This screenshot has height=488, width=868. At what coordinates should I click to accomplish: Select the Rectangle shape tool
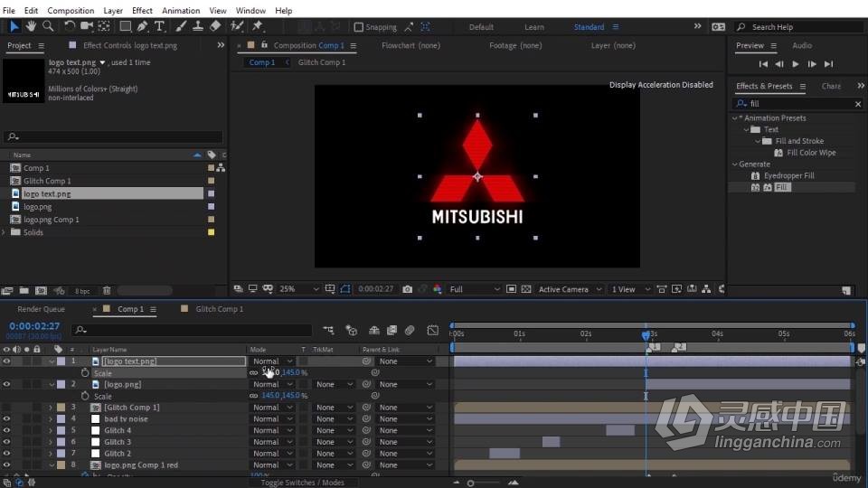125,26
